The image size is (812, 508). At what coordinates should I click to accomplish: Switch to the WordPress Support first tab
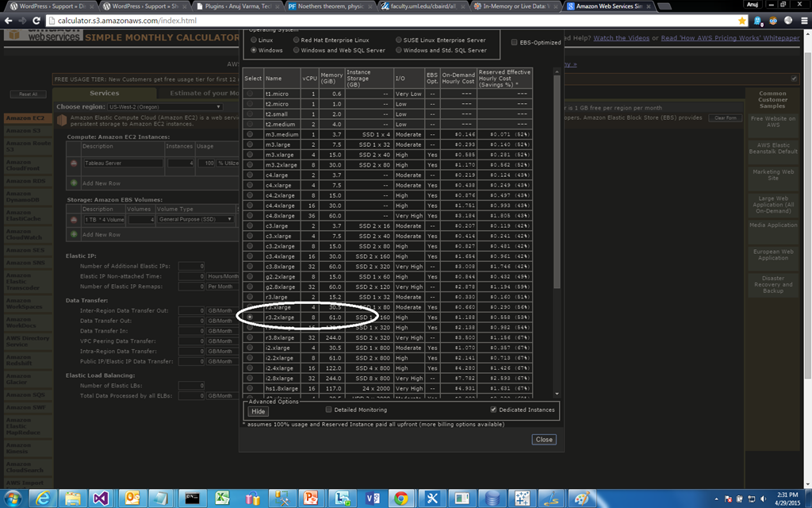pyautogui.click(x=50, y=6)
